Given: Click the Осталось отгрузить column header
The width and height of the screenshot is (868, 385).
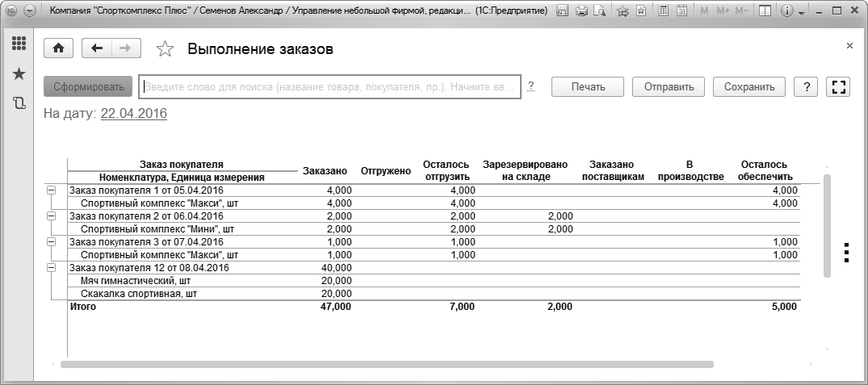Looking at the screenshot, I should 447,171.
